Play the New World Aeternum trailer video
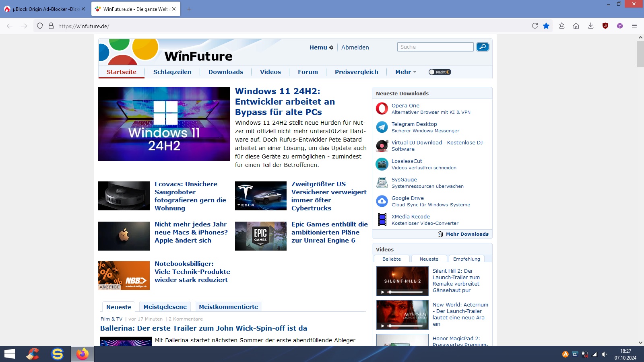 (382, 326)
